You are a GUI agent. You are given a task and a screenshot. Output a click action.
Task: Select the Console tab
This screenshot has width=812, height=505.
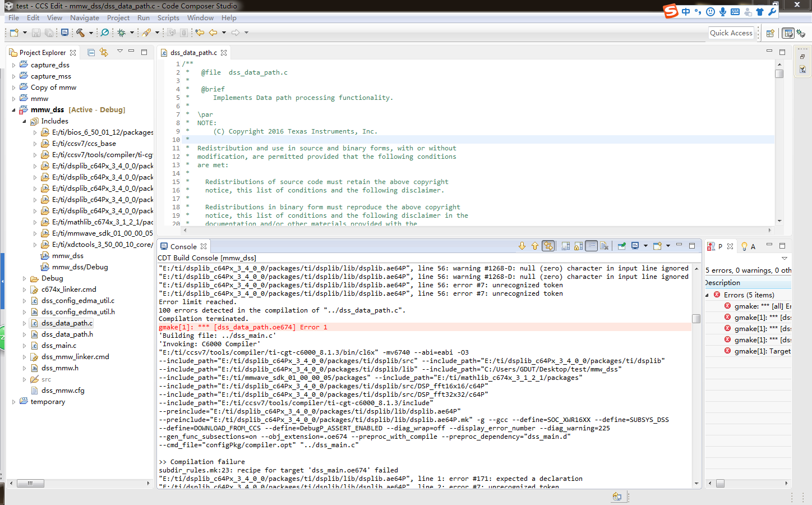point(183,246)
